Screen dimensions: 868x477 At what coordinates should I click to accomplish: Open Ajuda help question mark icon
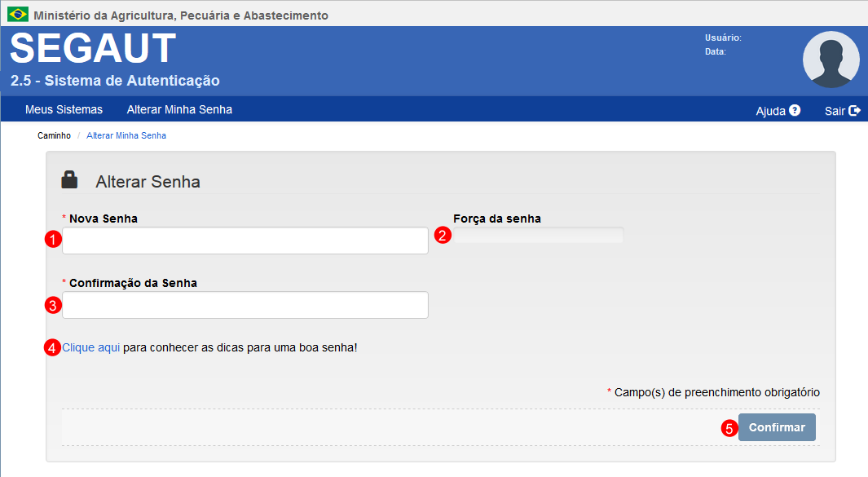tap(795, 110)
